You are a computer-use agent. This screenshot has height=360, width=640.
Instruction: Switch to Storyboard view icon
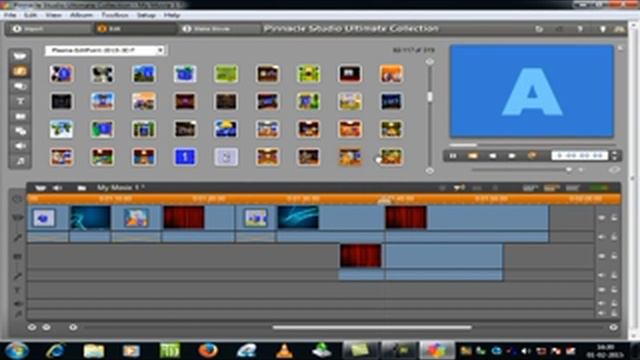point(530,188)
